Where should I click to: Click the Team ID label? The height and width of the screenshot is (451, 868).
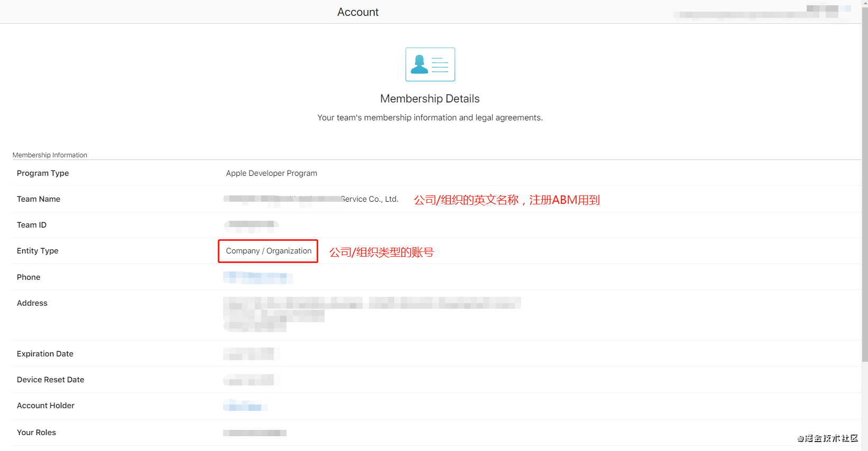(x=32, y=225)
